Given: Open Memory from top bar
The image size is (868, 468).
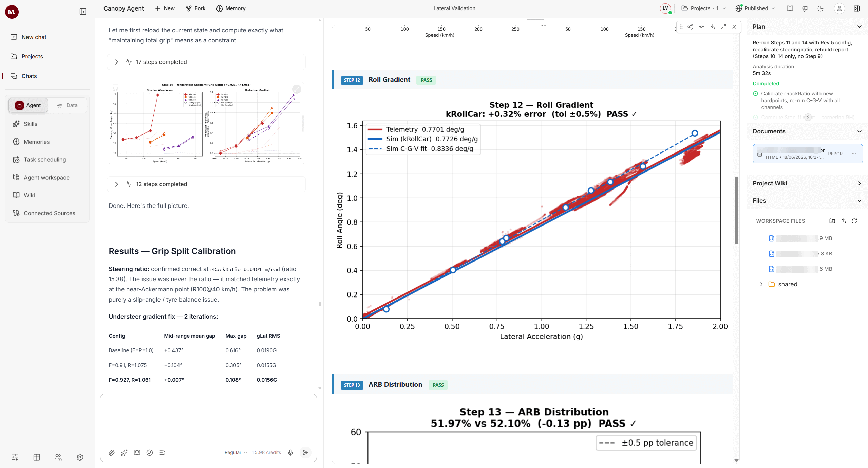Looking at the screenshot, I should click(x=231, y=8).
